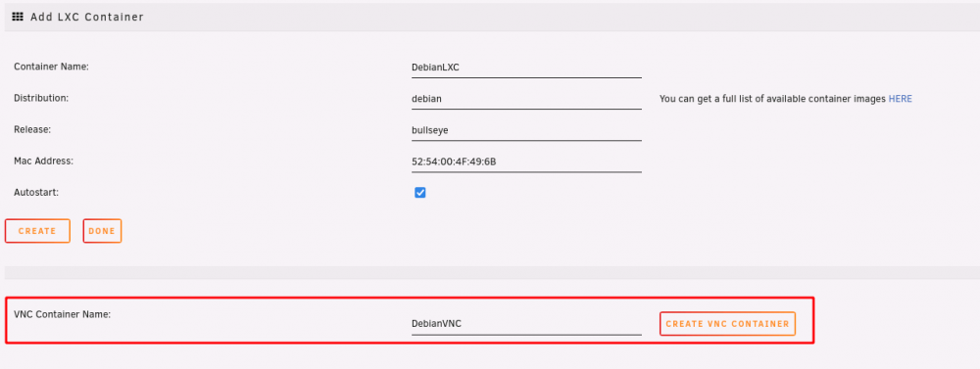Click the Add LXC Container heading text
Screen dimensions: 980x369
(x=87, y=17)
